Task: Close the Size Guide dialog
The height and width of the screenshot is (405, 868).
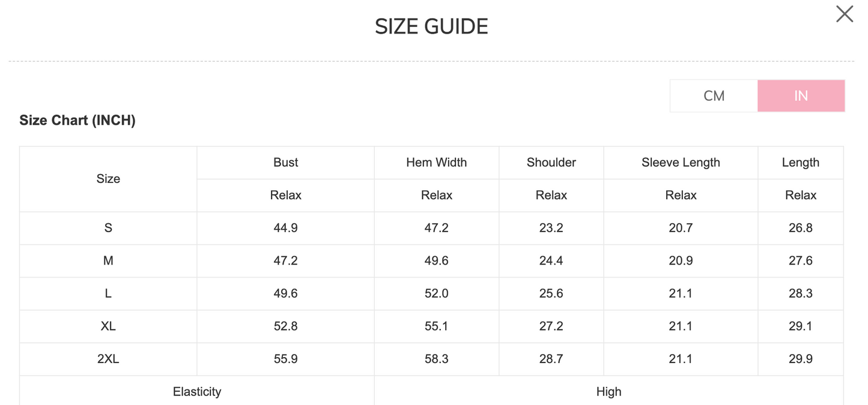Action: pos(844,14)
